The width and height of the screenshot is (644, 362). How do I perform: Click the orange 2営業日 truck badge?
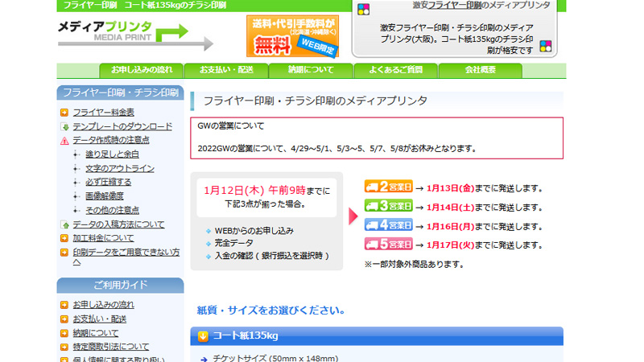pyautogui.click(x=388, y=187)
